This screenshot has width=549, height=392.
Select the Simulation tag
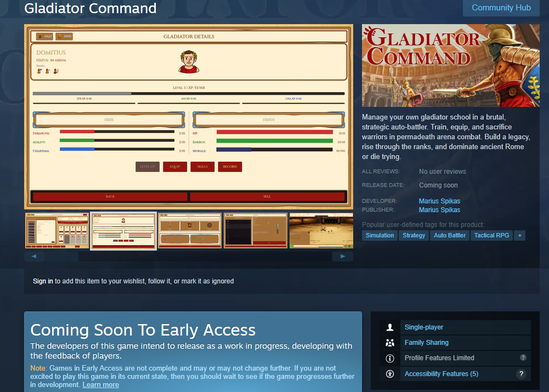380,236
